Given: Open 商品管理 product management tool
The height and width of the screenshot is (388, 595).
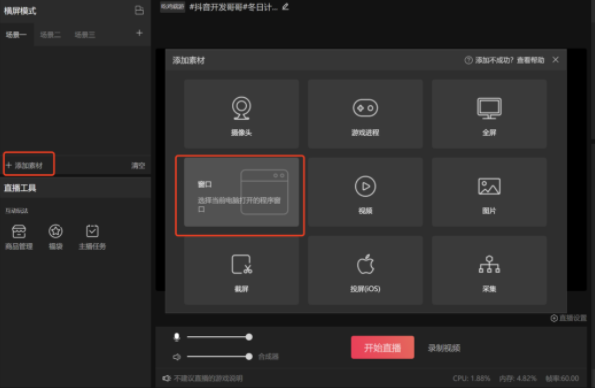Looking at the screenshot, I should click(x=19, y=237).
